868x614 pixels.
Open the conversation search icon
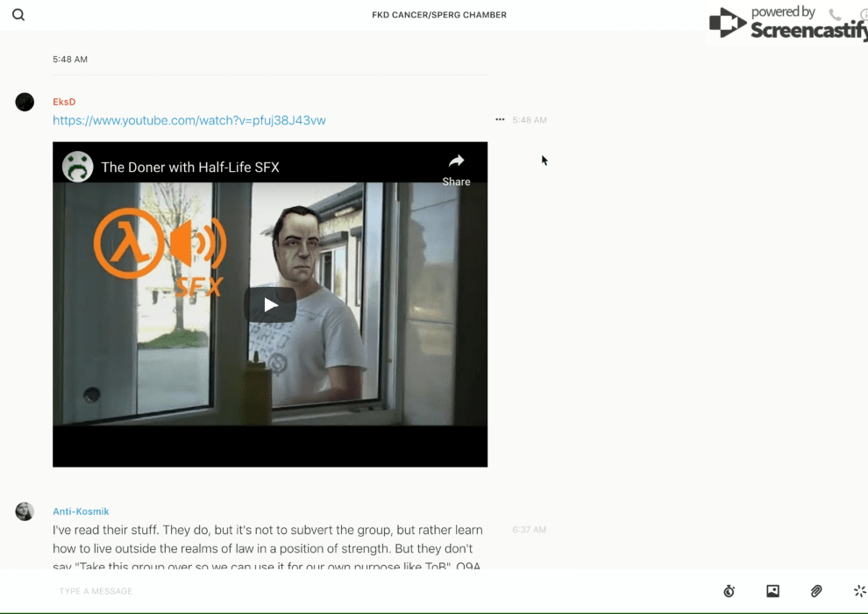coord(18,15)
